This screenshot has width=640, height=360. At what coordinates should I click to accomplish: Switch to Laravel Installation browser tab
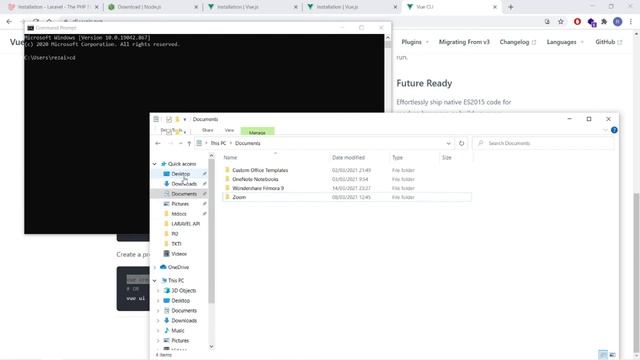click(x=52, y=7)
